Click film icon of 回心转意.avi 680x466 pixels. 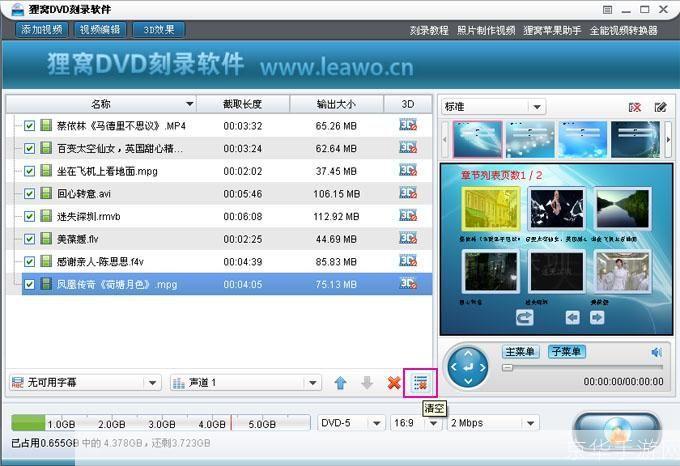click(x=46, y=193)
